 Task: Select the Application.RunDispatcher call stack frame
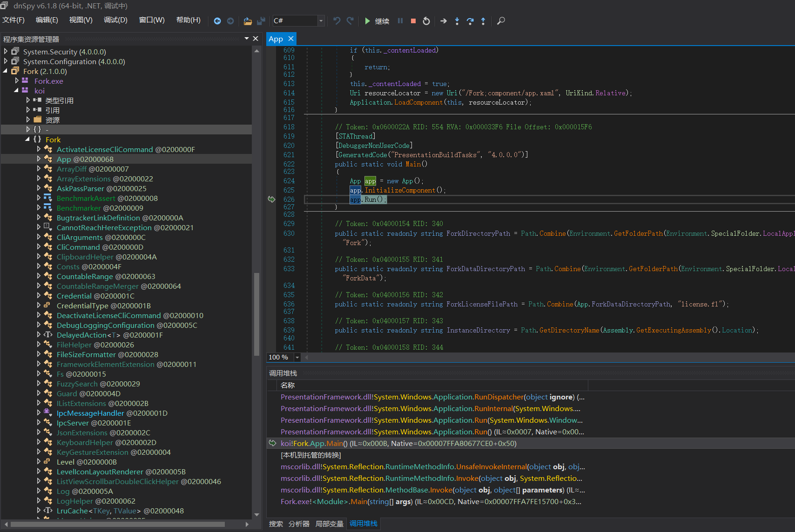pos(432,397)
